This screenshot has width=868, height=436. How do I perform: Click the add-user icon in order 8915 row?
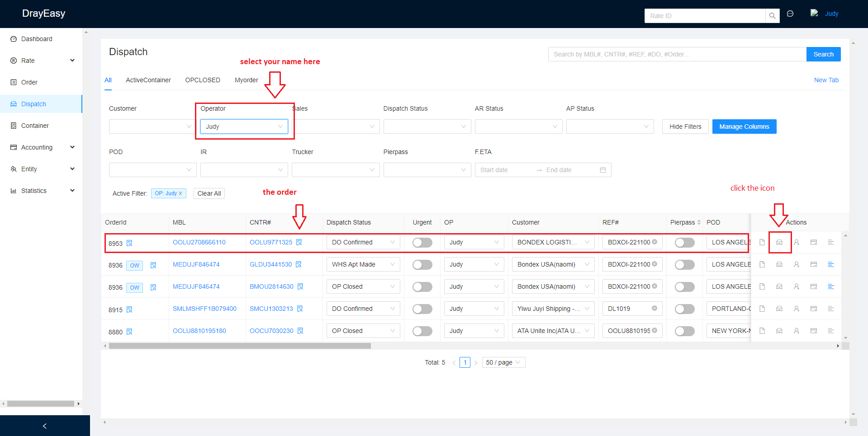[797, 309]
